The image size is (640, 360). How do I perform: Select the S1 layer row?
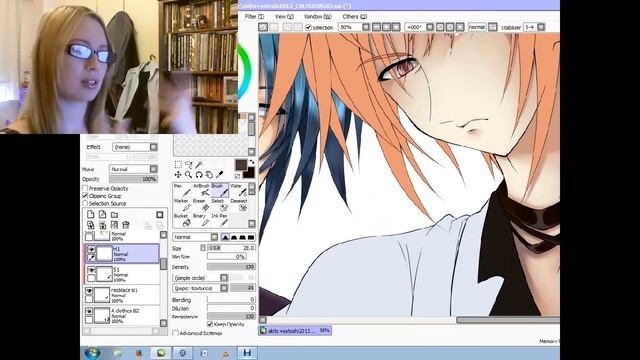coord(122,274)
